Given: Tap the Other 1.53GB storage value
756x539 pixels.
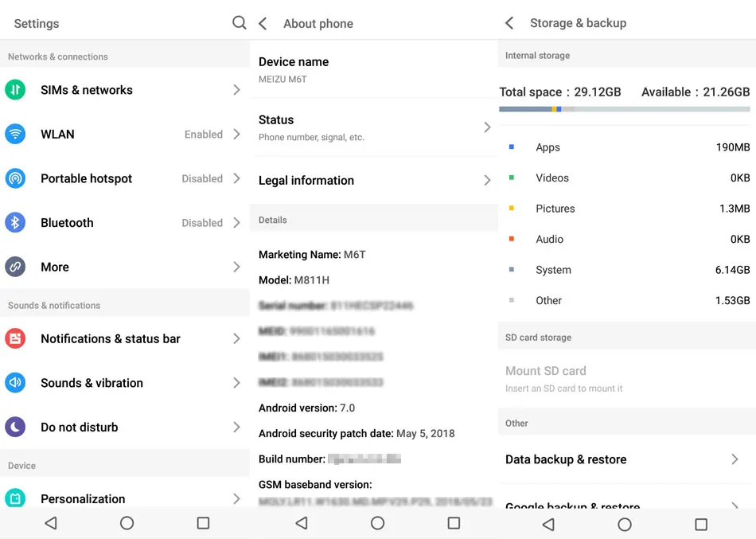Looking at the screenshot, I should click(732, 300).
